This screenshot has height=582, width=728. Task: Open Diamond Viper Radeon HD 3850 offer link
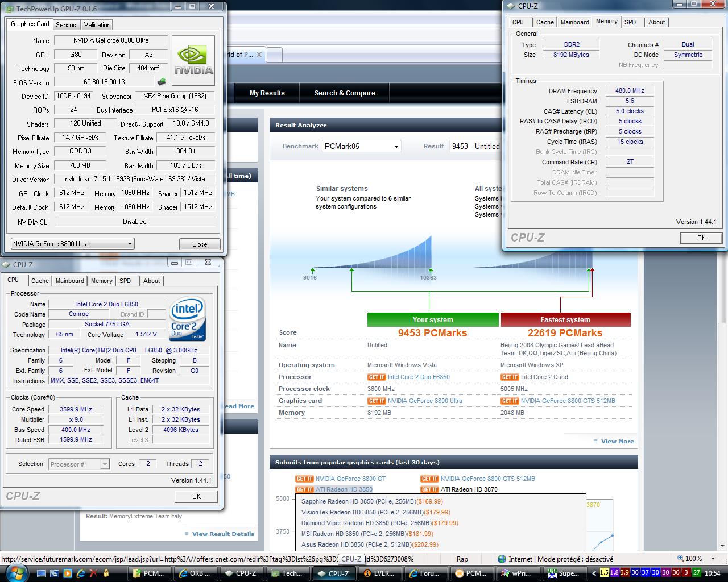pyautogui.click(x=379, y=523)
